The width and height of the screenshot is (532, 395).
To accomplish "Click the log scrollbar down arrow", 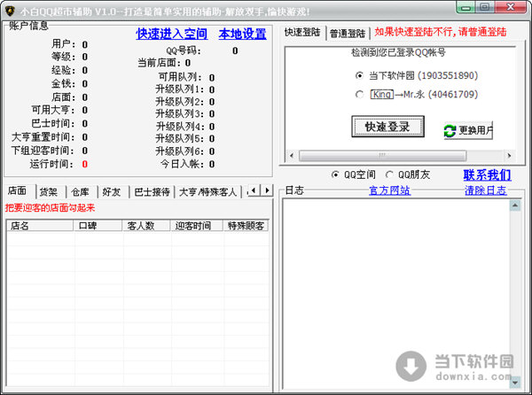I will click(x=513, y=388).
